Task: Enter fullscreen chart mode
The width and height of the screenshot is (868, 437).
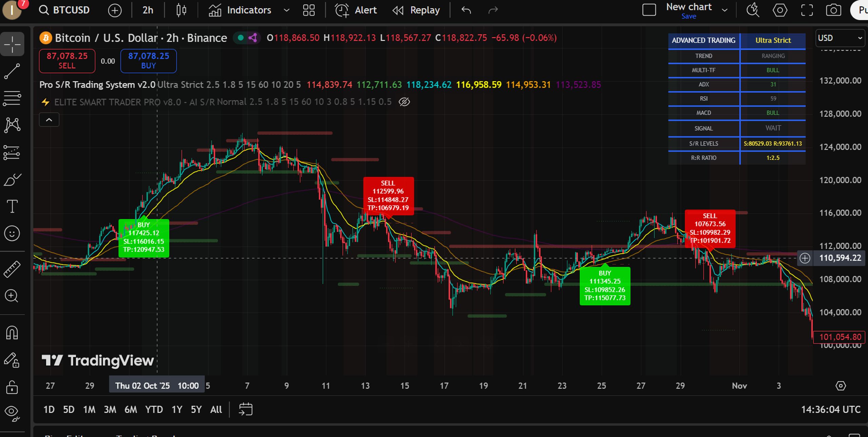Action: coord(807,10)
